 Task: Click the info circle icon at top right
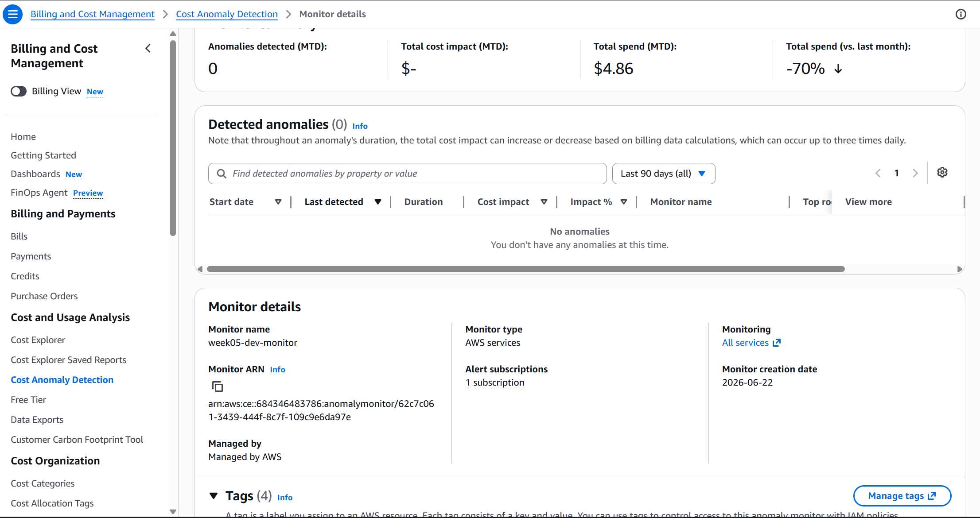[x=961, y=14]
